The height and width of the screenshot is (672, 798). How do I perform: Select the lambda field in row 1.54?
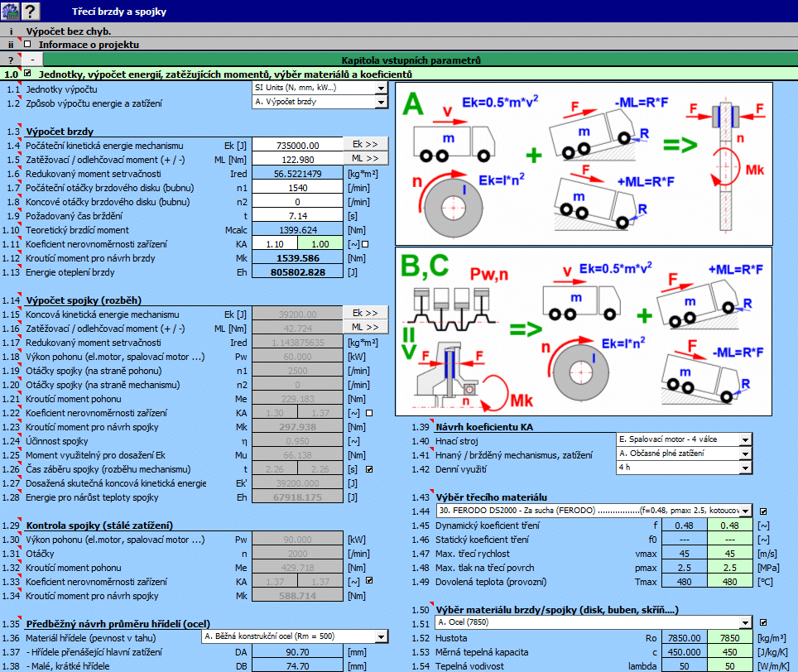(684, 666)
